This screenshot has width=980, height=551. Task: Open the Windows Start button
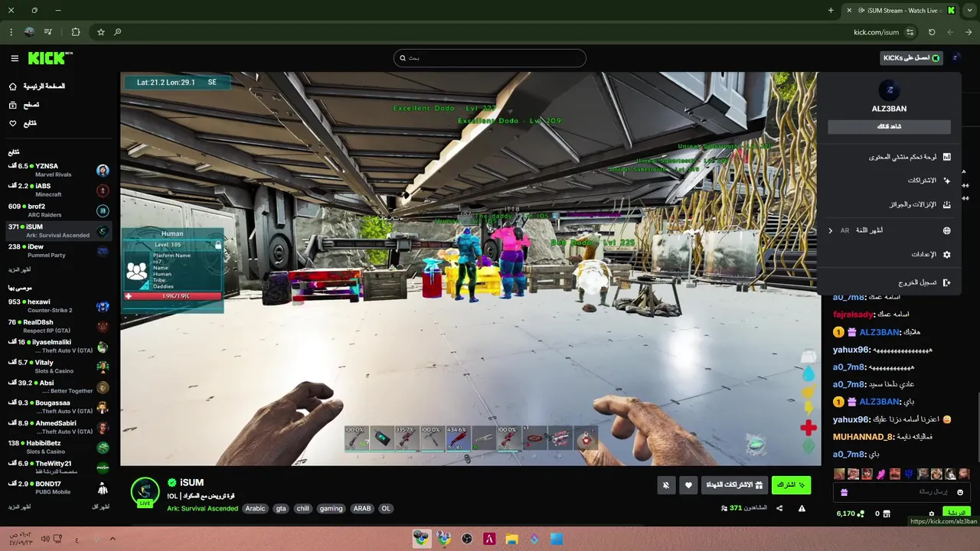click(x=557, y=539)
